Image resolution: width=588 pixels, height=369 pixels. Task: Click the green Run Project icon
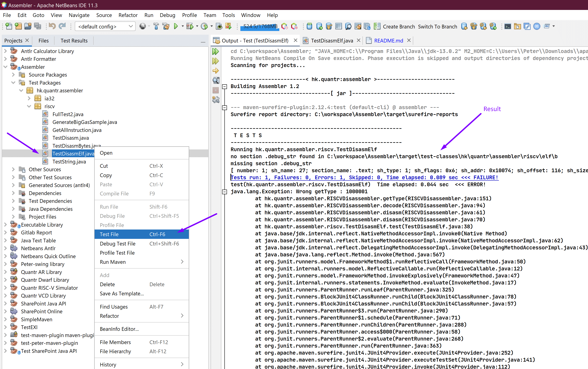point(176,26)
